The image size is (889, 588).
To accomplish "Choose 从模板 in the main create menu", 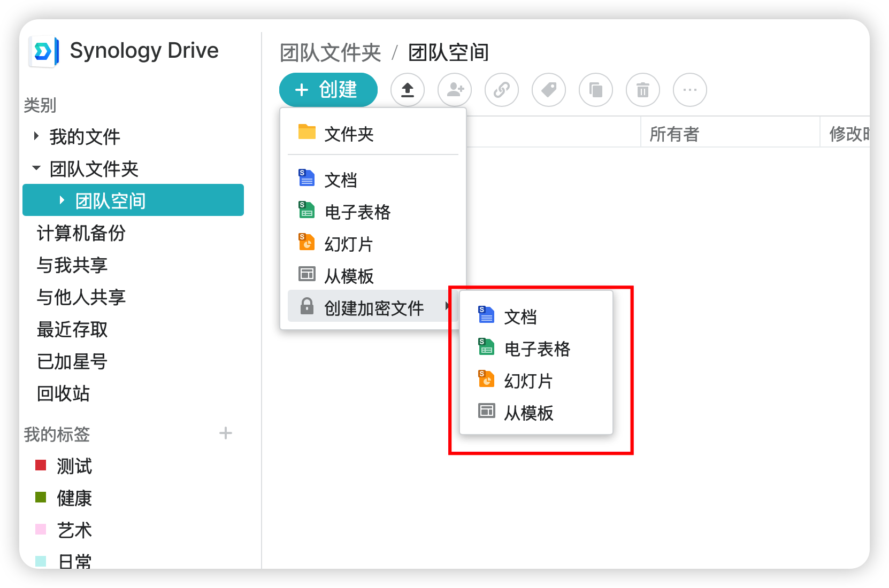I will [x=373, y=276].
